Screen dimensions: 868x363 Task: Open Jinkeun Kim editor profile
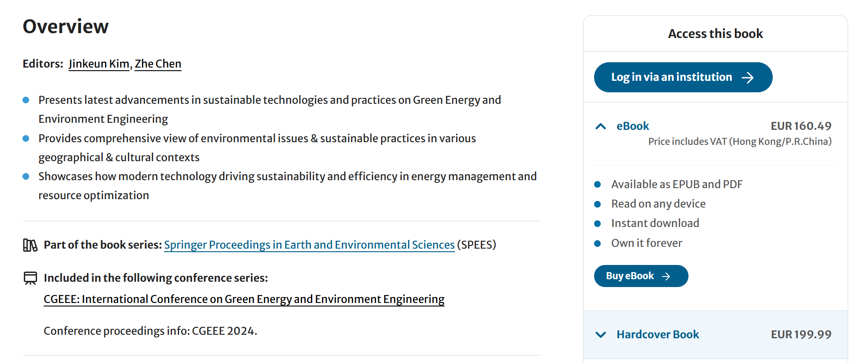(99, 64)
